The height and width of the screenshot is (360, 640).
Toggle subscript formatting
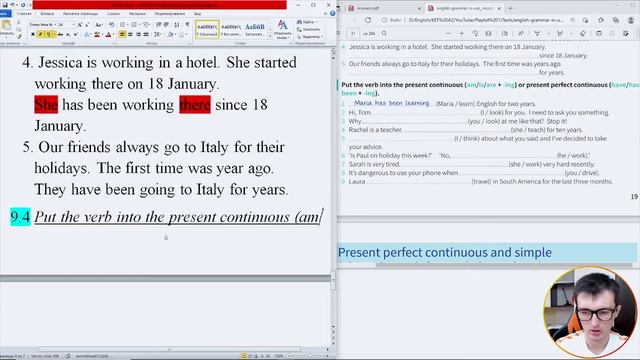tap(68, 34)
